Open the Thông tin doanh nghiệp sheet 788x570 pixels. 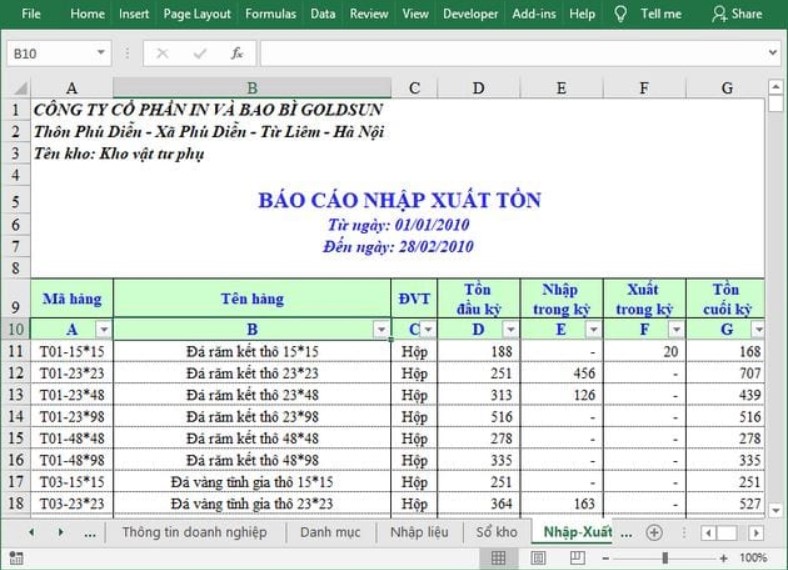coord(194,532)
